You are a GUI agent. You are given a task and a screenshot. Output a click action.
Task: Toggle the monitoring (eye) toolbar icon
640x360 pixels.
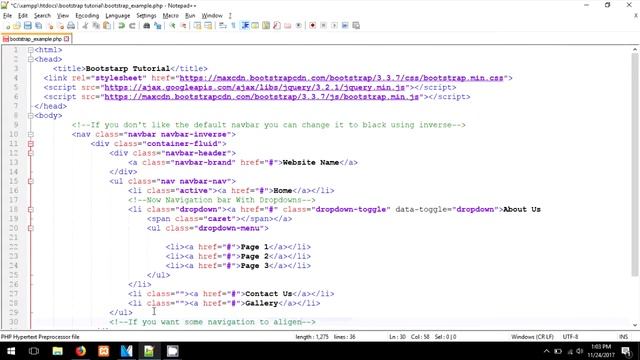click(x=299, y=26)
